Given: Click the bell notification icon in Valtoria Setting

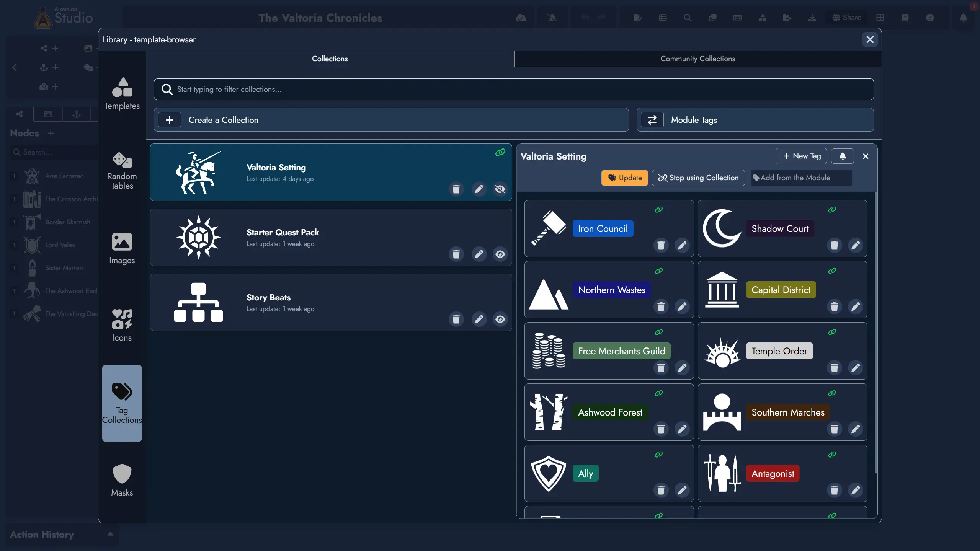Looking at the screenshot, I should pyautogui.click(x=843, y=156).
